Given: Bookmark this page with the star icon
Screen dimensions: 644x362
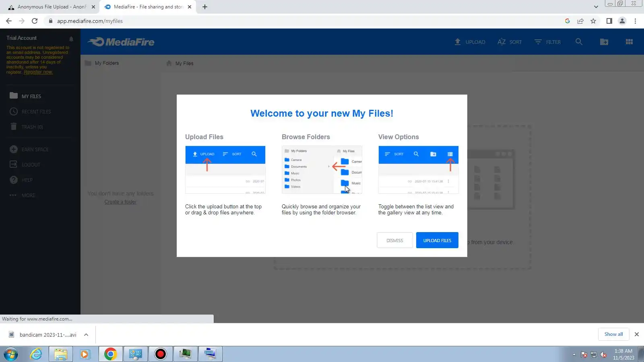Looking at the screenshot, I should tap(593, 21).
